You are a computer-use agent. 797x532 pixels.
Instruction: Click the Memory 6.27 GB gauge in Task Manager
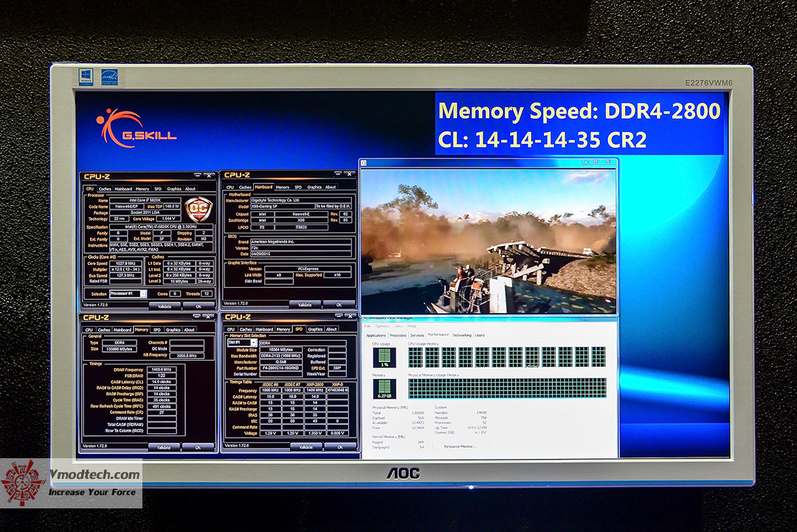(384, 389)
